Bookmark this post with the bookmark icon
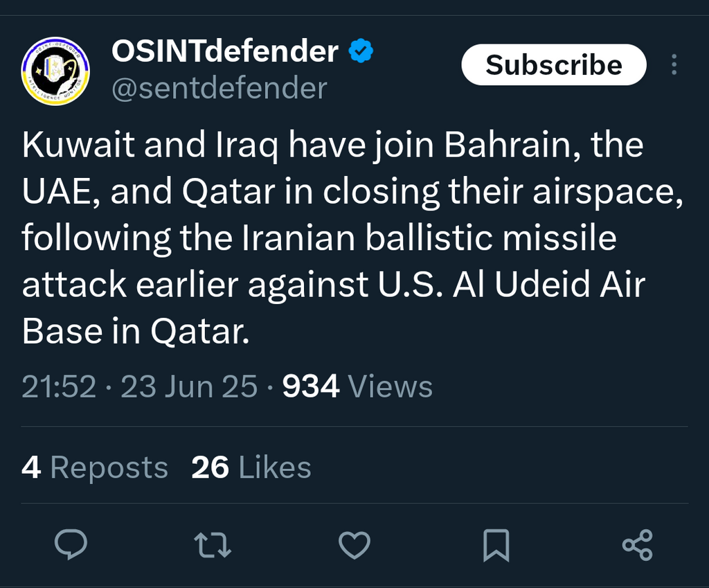The height and width of the screenshot is (588, 709). (x=496, y=545)
